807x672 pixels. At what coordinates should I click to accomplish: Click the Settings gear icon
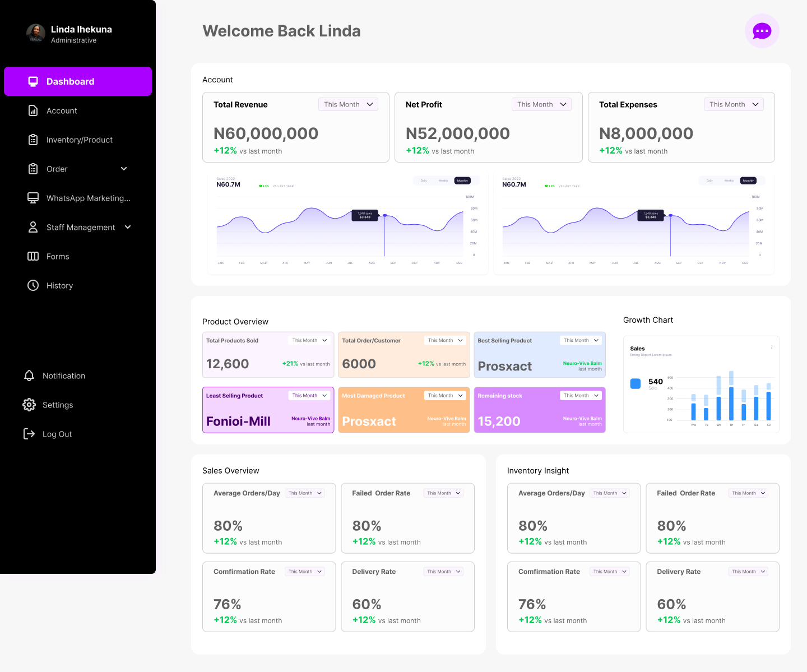[x=29, y=405]
